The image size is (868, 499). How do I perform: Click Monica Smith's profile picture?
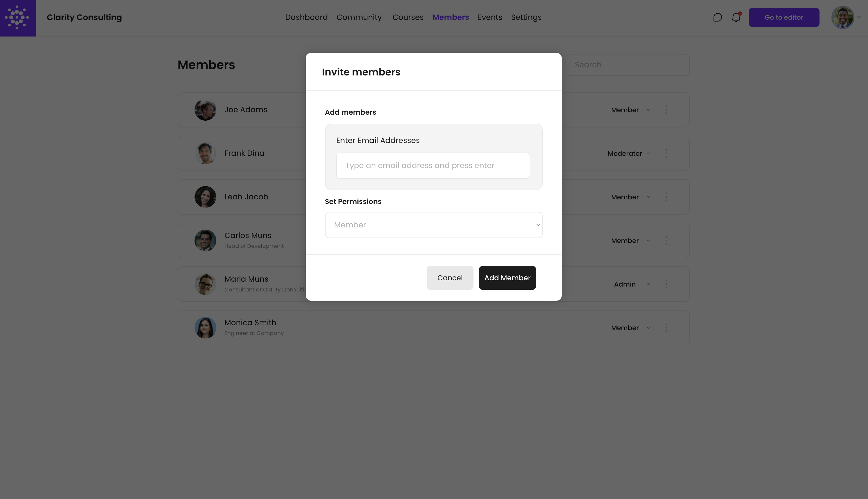click(205, 327)
